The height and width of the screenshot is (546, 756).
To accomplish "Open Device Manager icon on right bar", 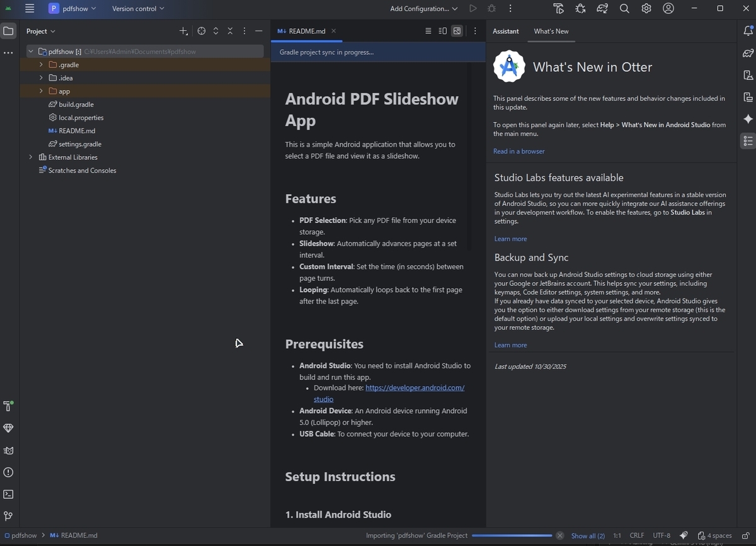I will [x=748, y=76].
